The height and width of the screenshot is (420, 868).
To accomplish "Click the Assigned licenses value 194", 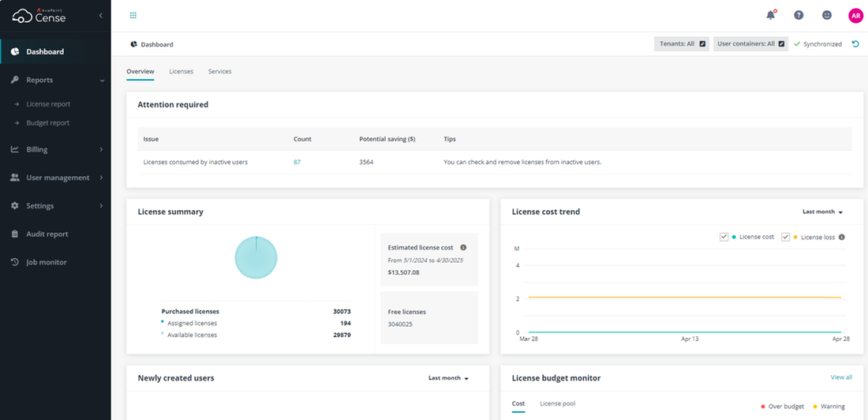I will [x=346, y=323].
